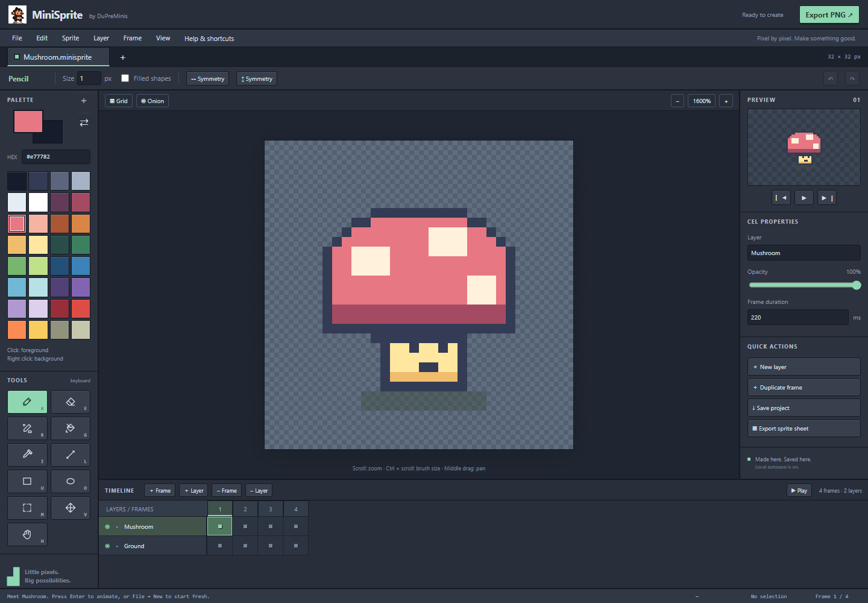Open the Layer menu

(x=101, y=38)
